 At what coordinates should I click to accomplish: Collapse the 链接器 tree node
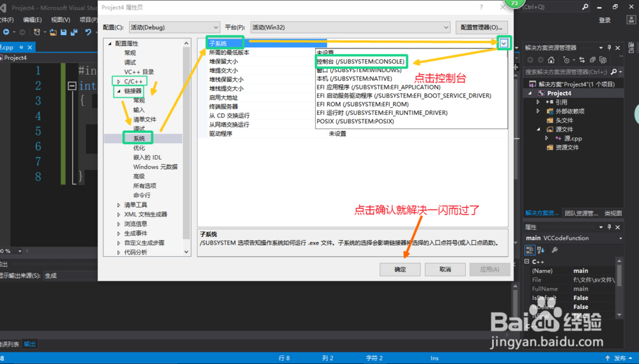[119, 91]
